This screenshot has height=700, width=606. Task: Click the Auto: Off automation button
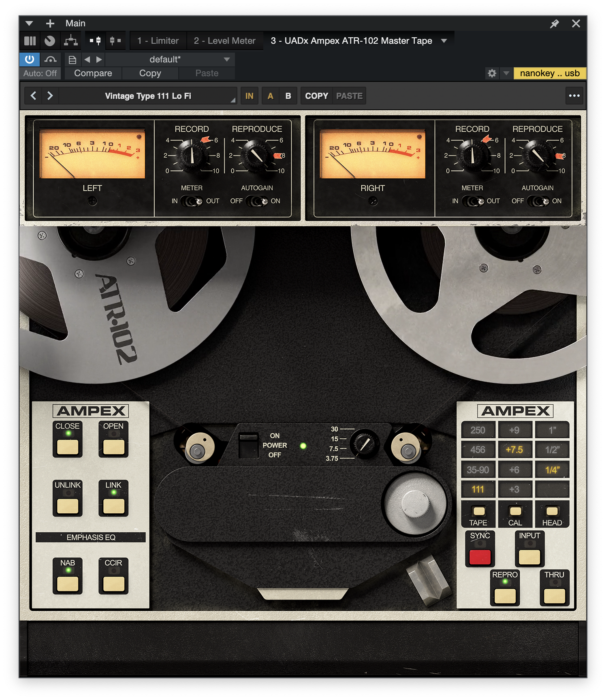[x=40, y=73]
